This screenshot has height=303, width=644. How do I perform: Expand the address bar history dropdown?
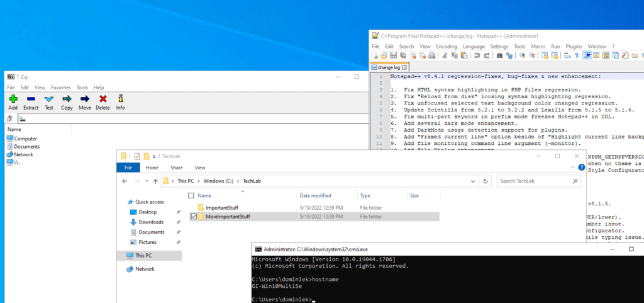473,181
